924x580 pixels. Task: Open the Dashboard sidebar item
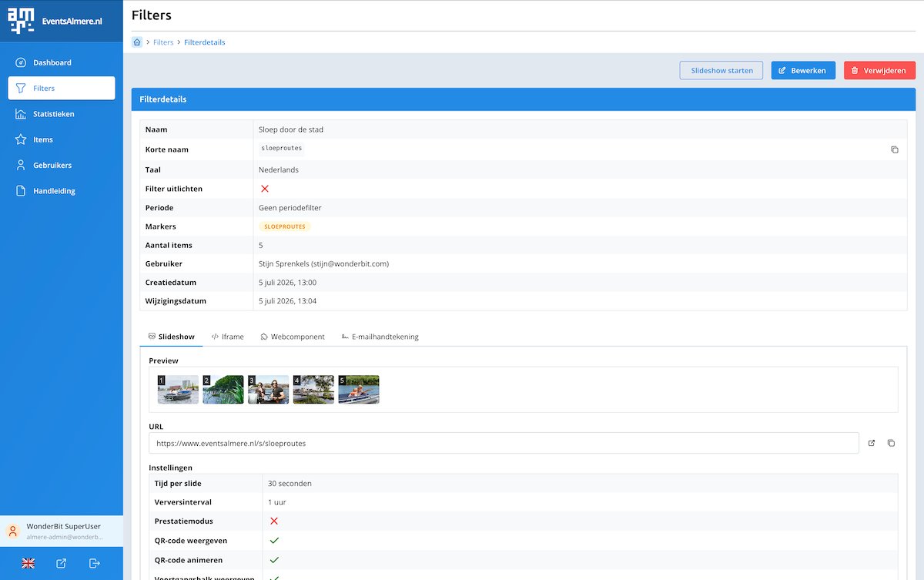[x=62, y=62]
